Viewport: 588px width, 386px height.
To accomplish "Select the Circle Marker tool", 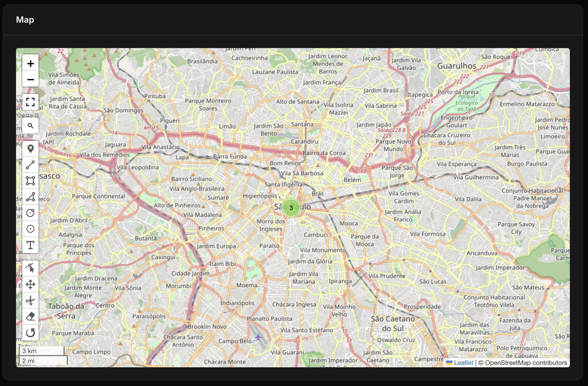I will click(31, 229).
